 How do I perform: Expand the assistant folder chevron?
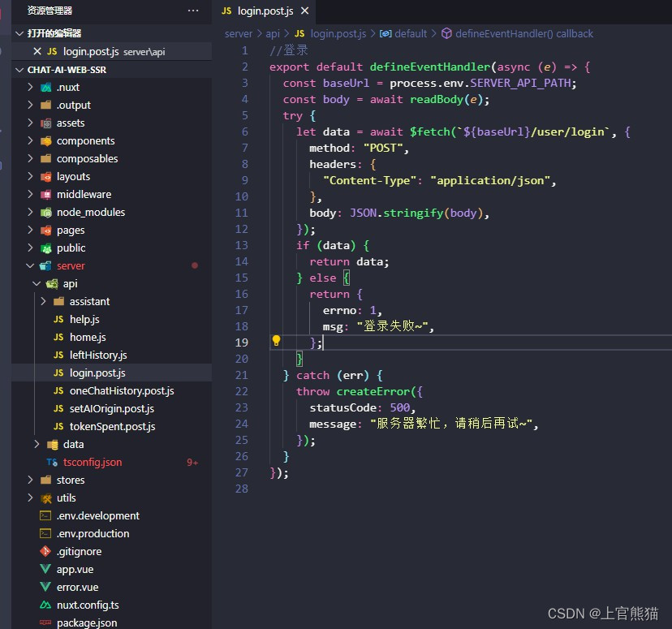[x=43, y=301]
